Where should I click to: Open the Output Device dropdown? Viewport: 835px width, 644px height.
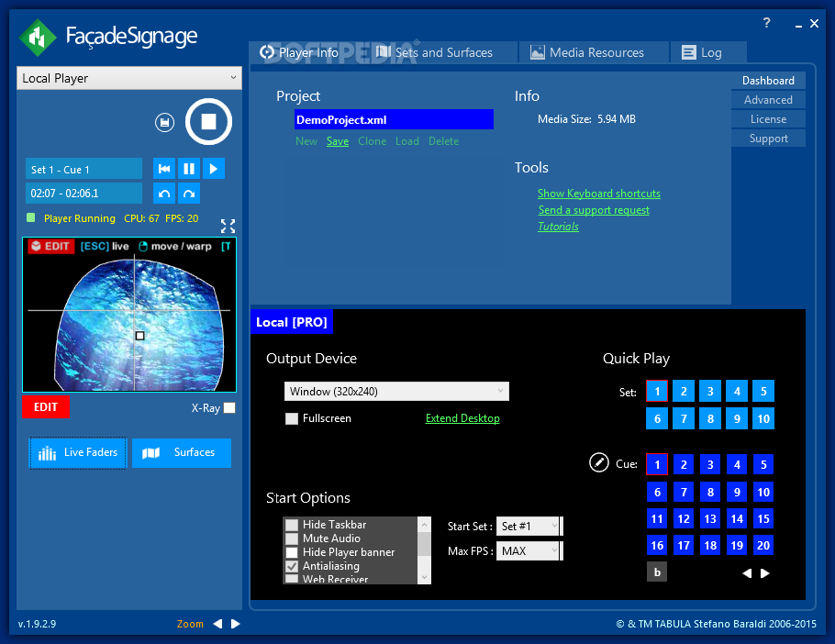click(x=396, y=391)
